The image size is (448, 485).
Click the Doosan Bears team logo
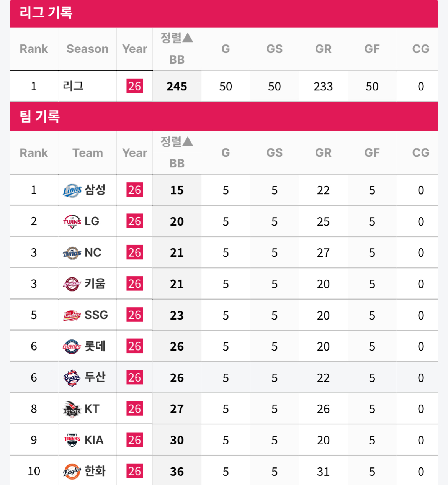(72, 378)
